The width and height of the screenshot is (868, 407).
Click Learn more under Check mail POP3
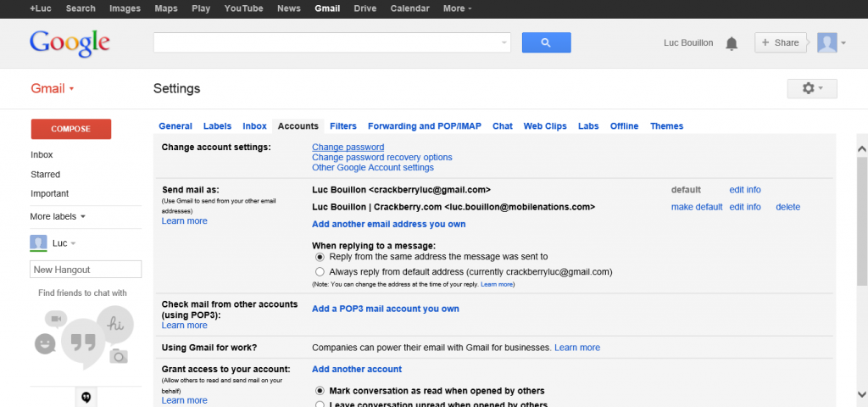184,326
